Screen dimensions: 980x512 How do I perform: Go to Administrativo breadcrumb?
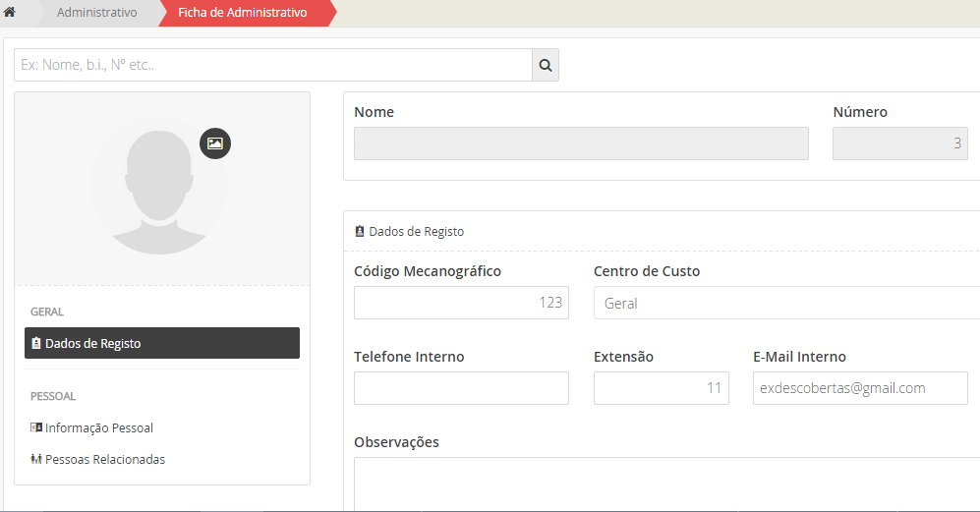96,13
